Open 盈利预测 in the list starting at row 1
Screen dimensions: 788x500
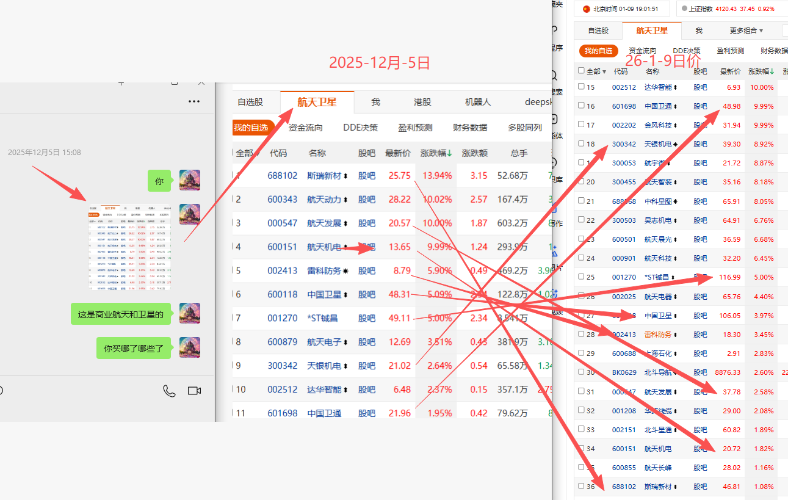click(415, 128)
